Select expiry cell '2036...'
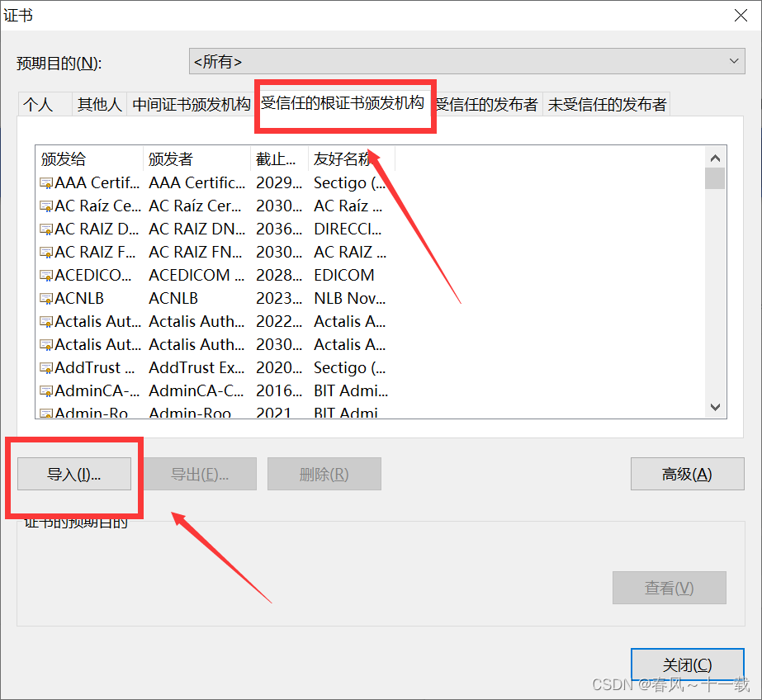The height and width of the screenshot is (700, 762). 279,229
